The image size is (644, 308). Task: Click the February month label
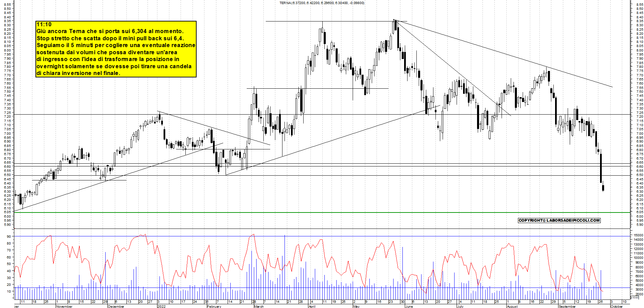(x=214, y=306)
